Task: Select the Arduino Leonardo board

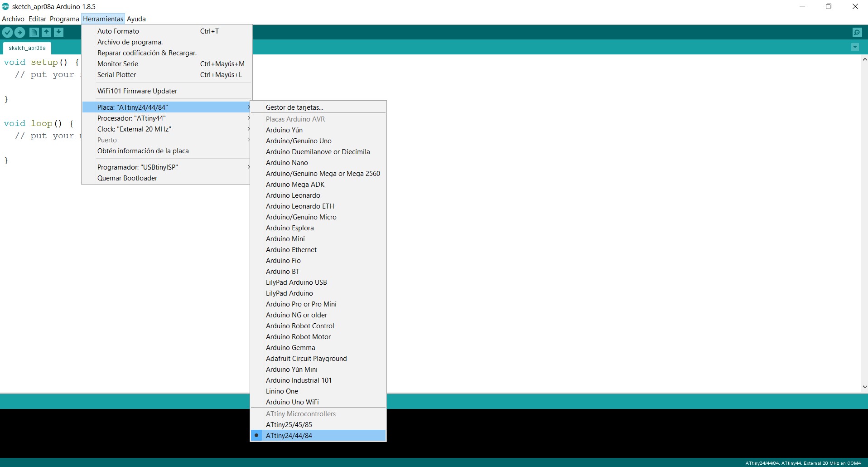Action: click(318, 195)
